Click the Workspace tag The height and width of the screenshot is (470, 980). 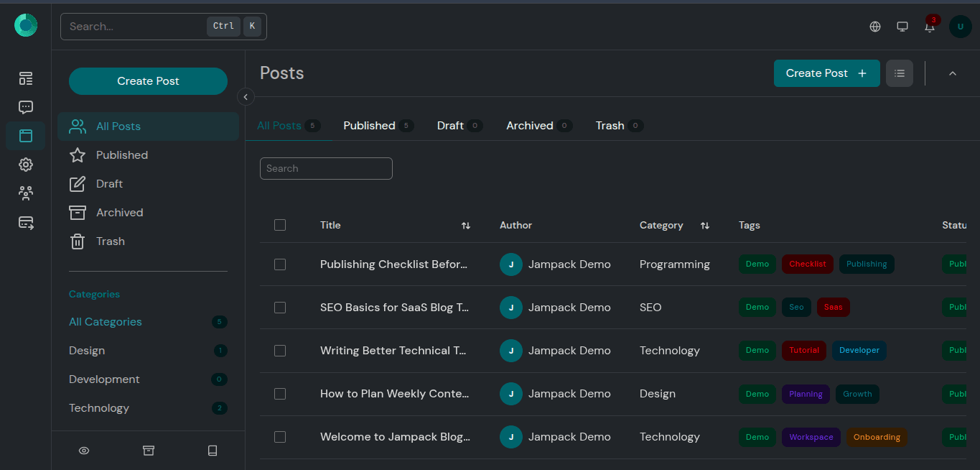811,437
